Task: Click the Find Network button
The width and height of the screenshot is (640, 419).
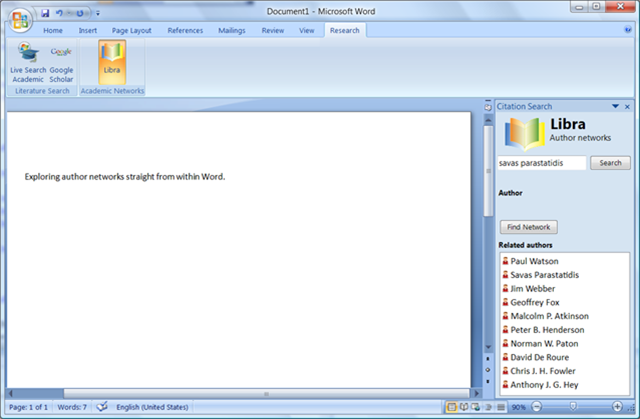Action: coord(529,227)
